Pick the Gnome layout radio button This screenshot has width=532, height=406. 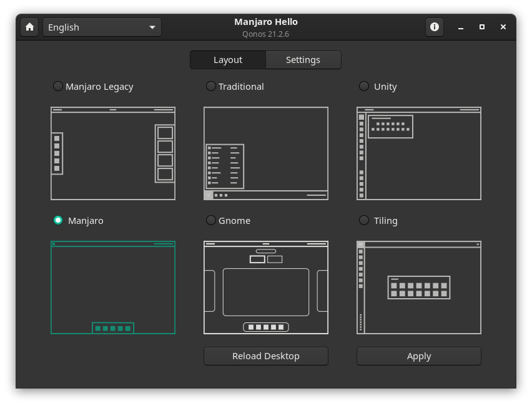[x=211, y=220]
